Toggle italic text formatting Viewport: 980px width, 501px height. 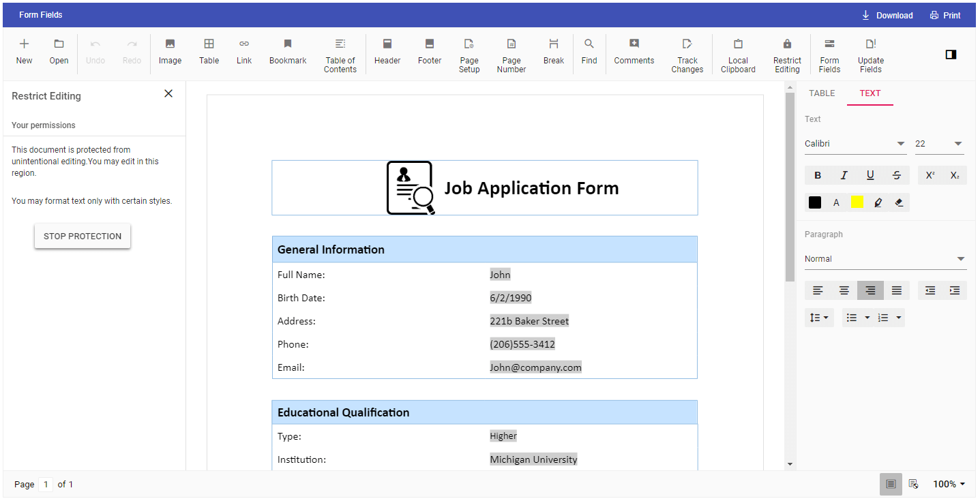pos(844,175)
